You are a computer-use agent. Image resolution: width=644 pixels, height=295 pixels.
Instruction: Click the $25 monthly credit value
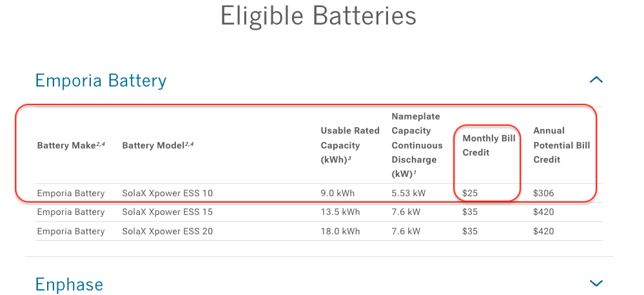(x=470, y=193)
